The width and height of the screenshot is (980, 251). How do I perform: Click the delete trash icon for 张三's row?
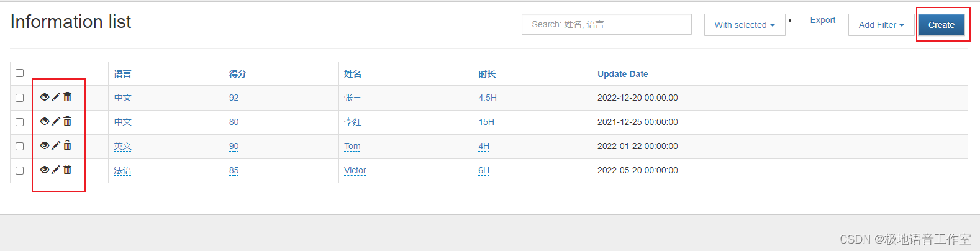tap(68, 97)
